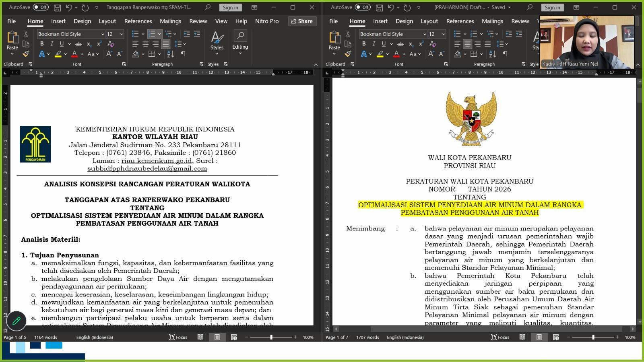The height and width of the screenshot is (362, 644).
Task: Click Format Painter in left window
Action: pyautogui.click(x=26, y=54)
